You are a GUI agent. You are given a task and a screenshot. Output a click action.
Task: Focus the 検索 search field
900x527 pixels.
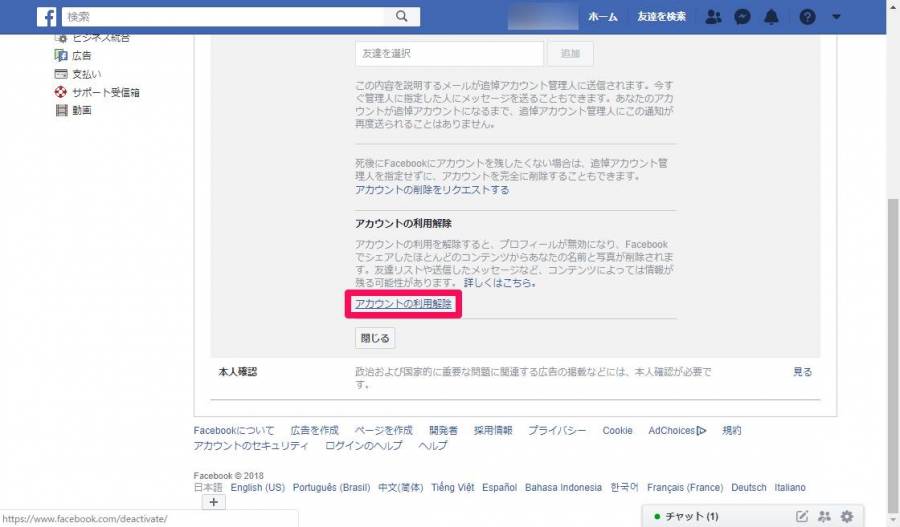pos(223,17)
